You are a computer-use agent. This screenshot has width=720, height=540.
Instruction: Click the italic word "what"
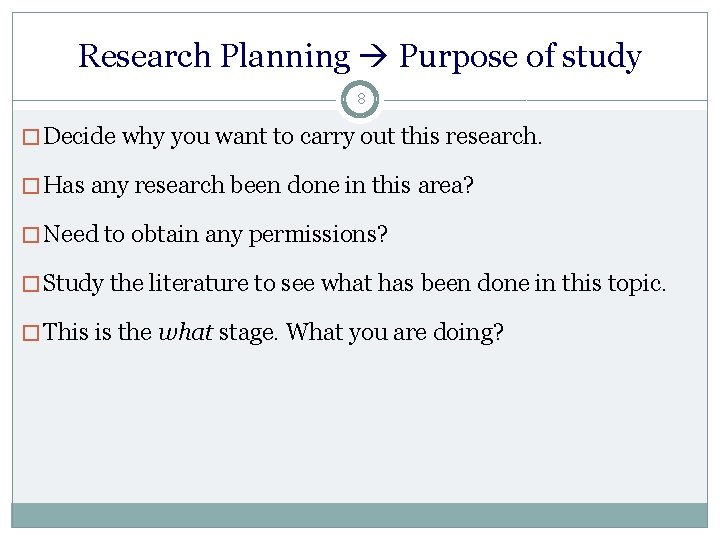pos(185,332)
